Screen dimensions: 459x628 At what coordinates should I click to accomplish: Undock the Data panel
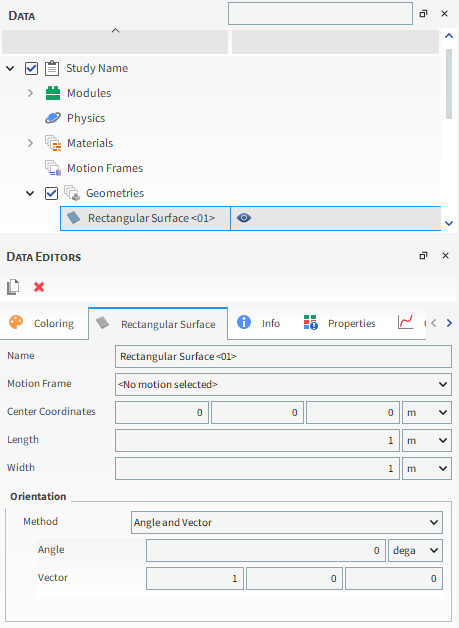423,14
